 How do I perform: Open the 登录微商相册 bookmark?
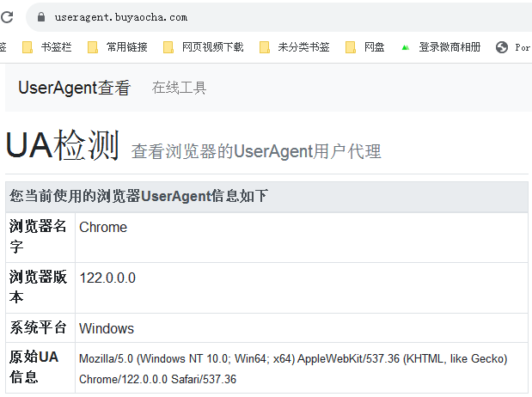441,47
